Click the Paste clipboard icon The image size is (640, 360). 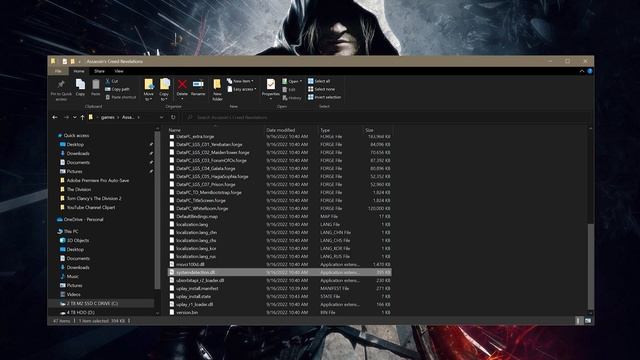click(x=96, y=84)
